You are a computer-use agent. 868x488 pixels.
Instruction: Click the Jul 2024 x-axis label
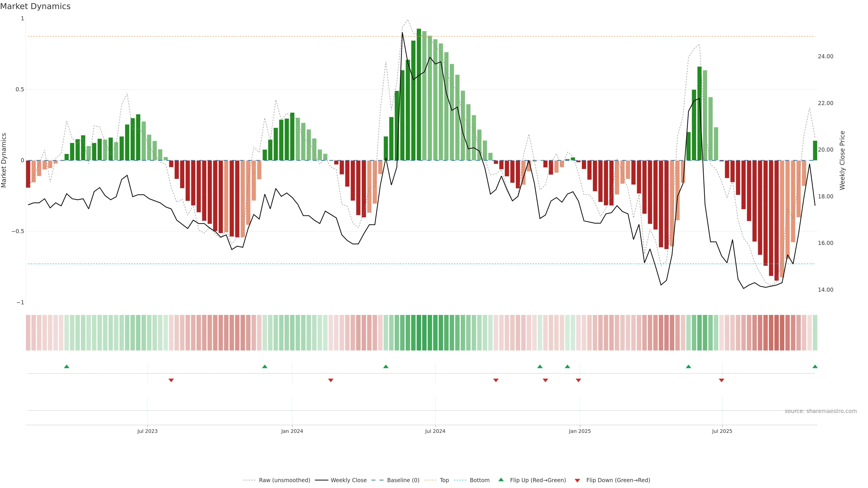tap(435, 431)
